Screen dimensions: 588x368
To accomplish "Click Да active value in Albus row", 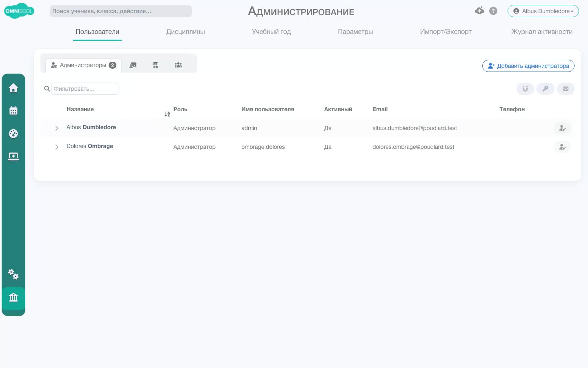I will 328,128.
